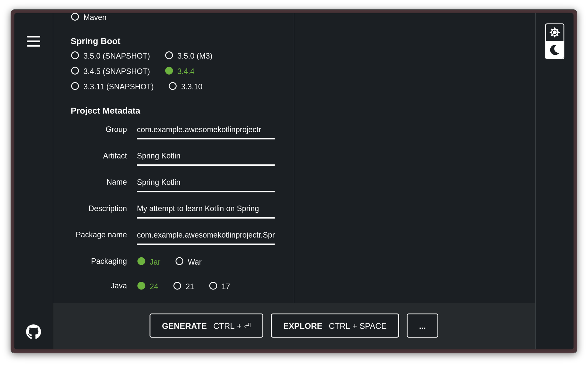Choose War packaging
Image resolution: width=588 pixels, height=365 pixels.
pyautogui.click(x=188, y=261)
